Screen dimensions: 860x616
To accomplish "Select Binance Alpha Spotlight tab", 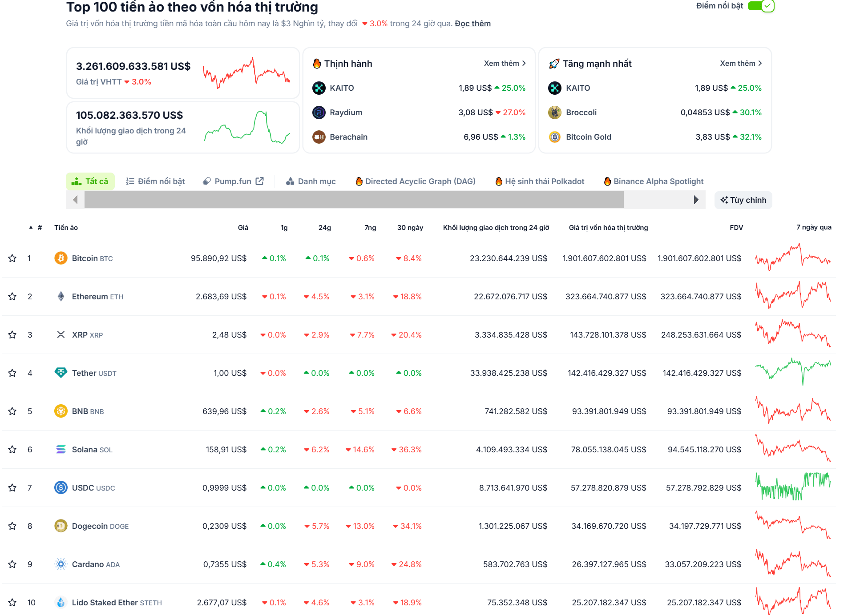I will coord(654,181).
